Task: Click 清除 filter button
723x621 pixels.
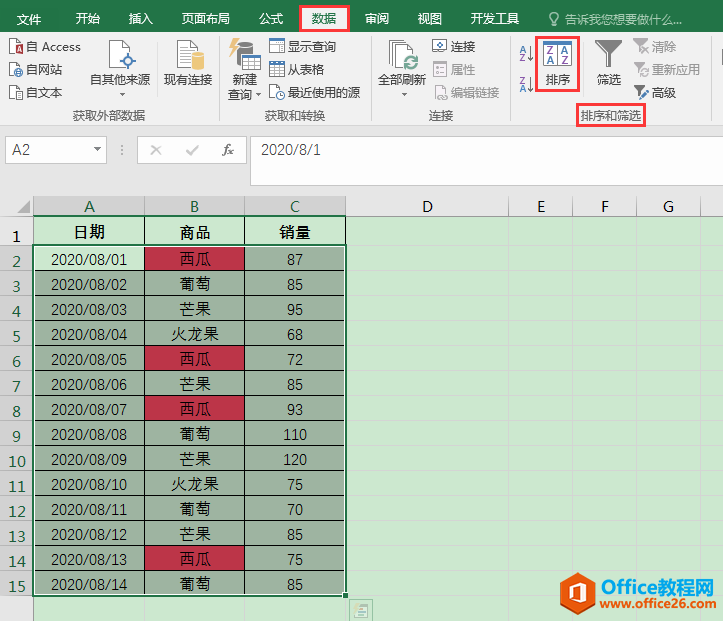Action: pos(654,47)
